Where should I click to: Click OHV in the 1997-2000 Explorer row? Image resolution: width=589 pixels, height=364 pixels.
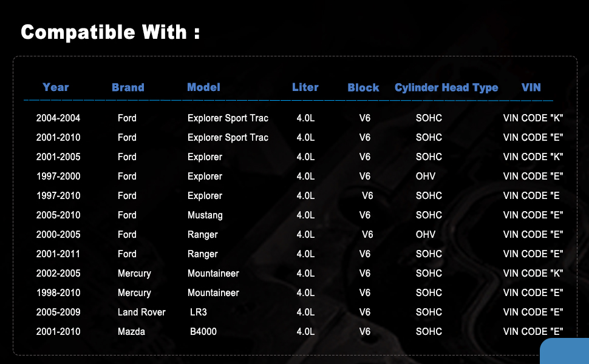coord(426,177)
